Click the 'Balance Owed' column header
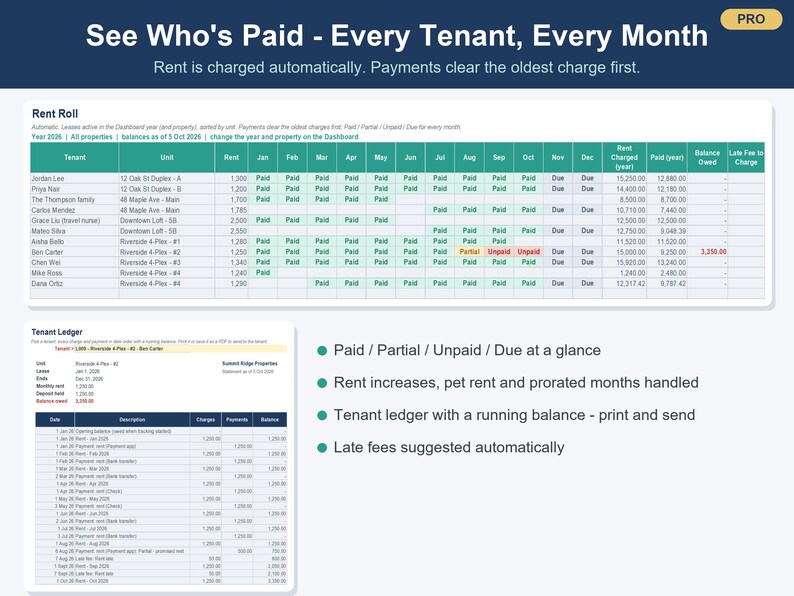The width and height of the screenshot is (794, 596). (x=707, y=157)
